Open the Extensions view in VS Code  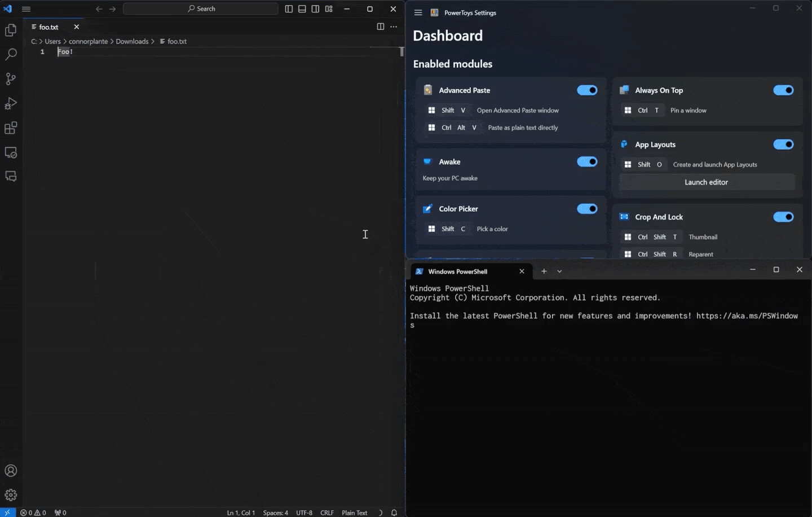(x=11, y=128)
